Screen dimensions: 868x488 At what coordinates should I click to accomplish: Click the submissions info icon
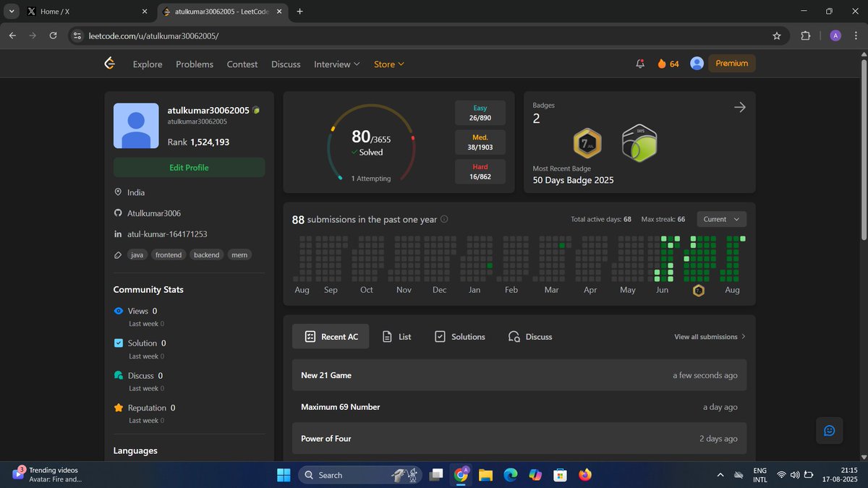coord(444,219)
